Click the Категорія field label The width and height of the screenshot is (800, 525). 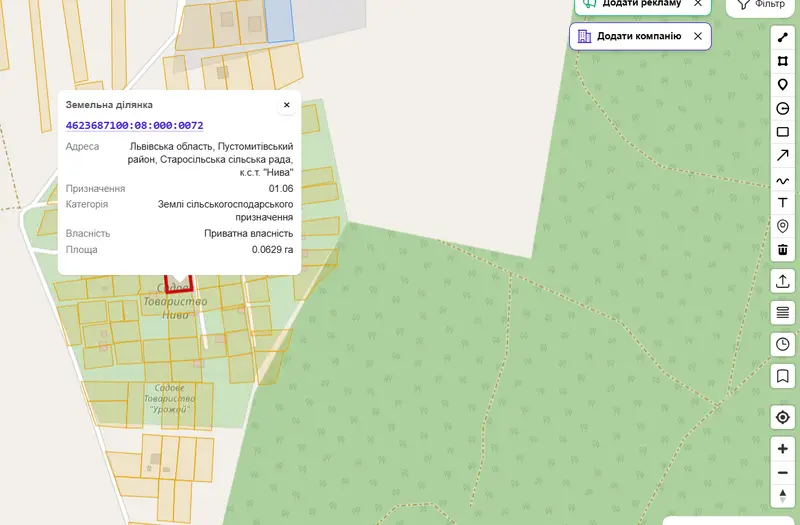(x=87, y=204)
